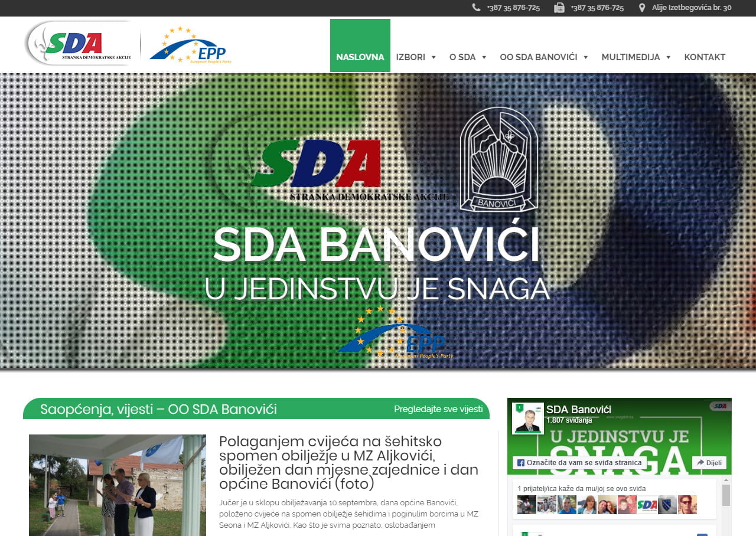
Task: Click the Banovići coat of arms emblem
Action: tap(498, 159)
